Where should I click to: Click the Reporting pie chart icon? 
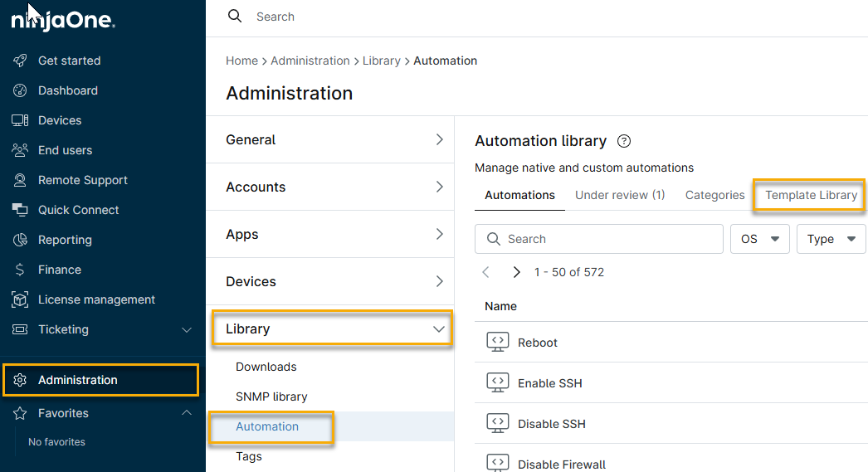21,240
